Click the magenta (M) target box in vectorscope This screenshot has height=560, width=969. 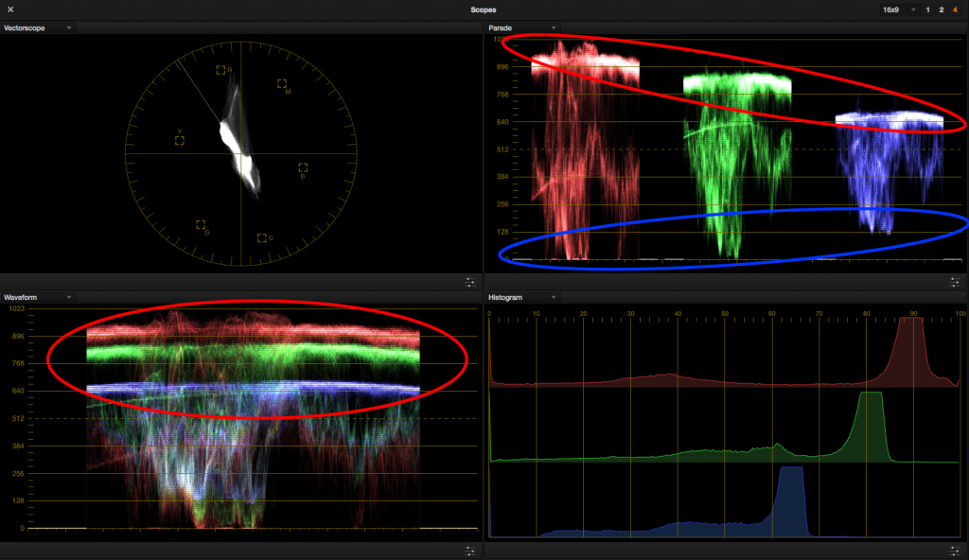tap(282, 84)
